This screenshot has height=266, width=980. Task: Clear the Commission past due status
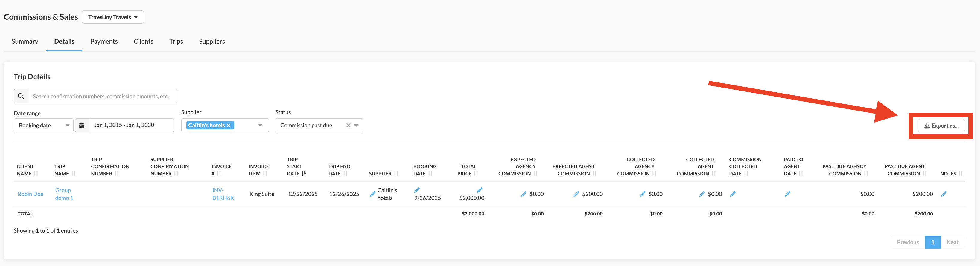[348, 126]
